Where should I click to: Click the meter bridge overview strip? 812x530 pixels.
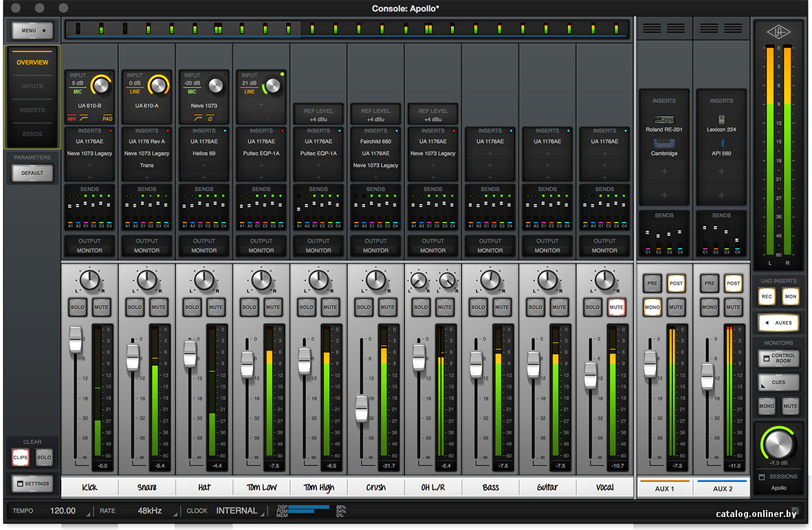[347, 30]
